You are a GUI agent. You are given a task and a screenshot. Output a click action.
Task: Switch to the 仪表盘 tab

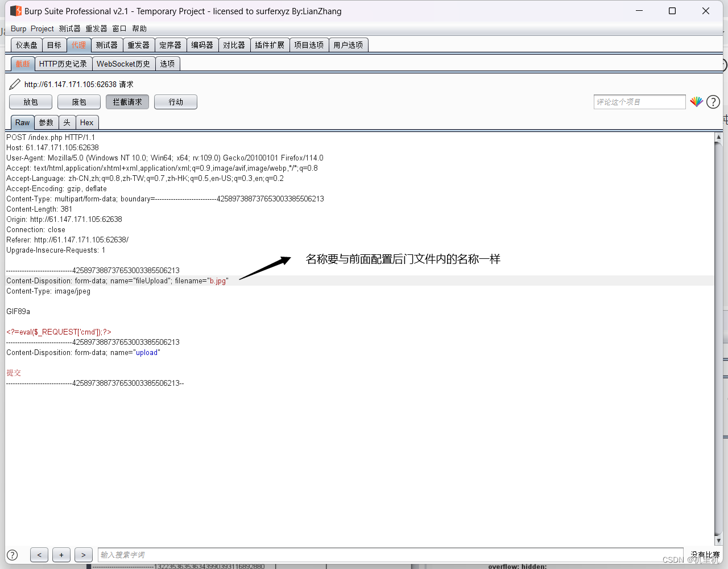pos(27,45)
